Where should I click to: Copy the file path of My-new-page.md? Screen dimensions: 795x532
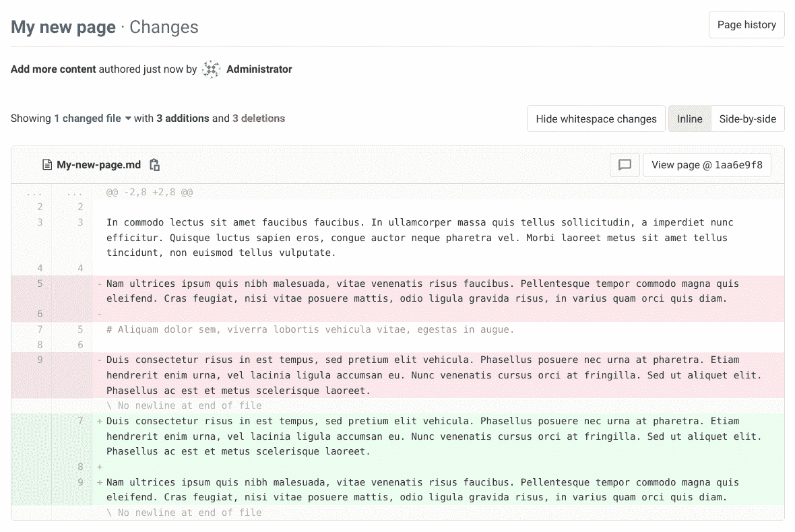(x=155, y=164)
